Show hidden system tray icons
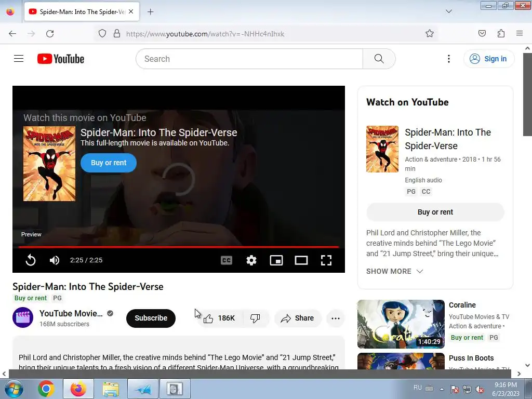The image size is (532, 399). [x=442, y=389]
